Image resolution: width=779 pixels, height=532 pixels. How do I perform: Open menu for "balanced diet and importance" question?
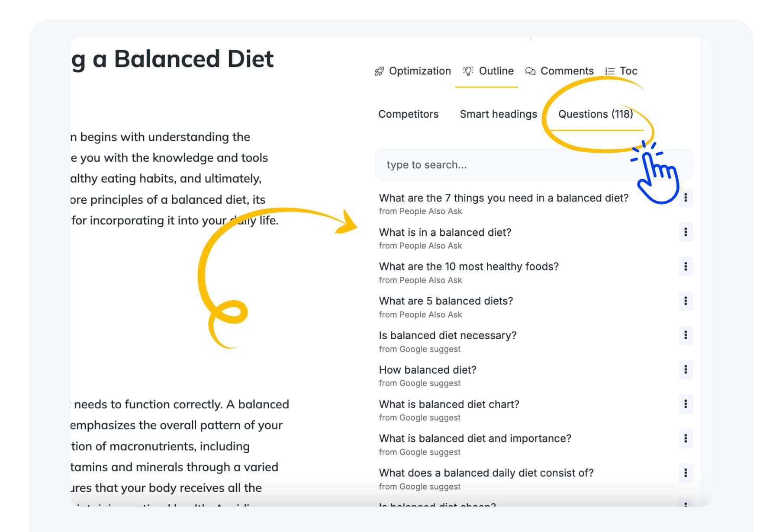[x=686, y=439]
